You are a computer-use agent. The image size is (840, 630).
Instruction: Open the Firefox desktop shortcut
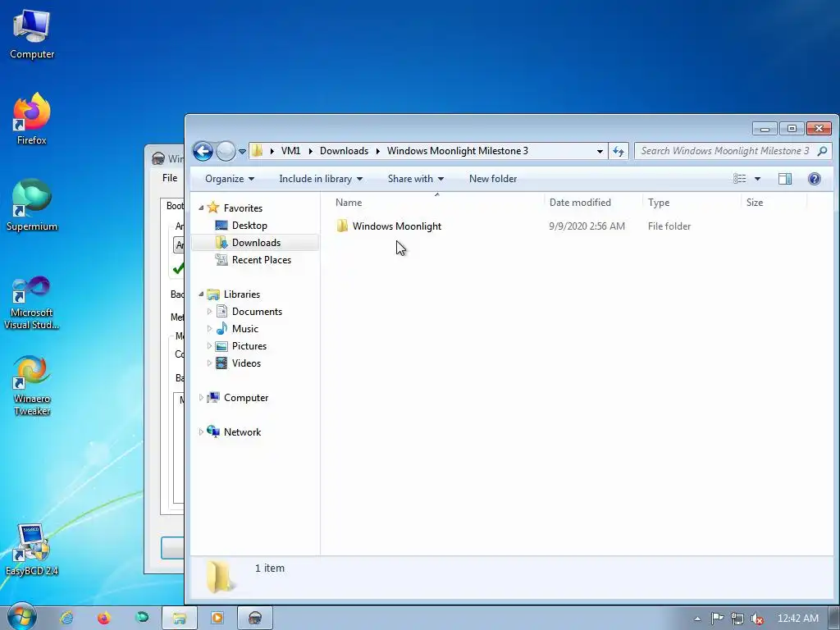click(x=32, y=120)
